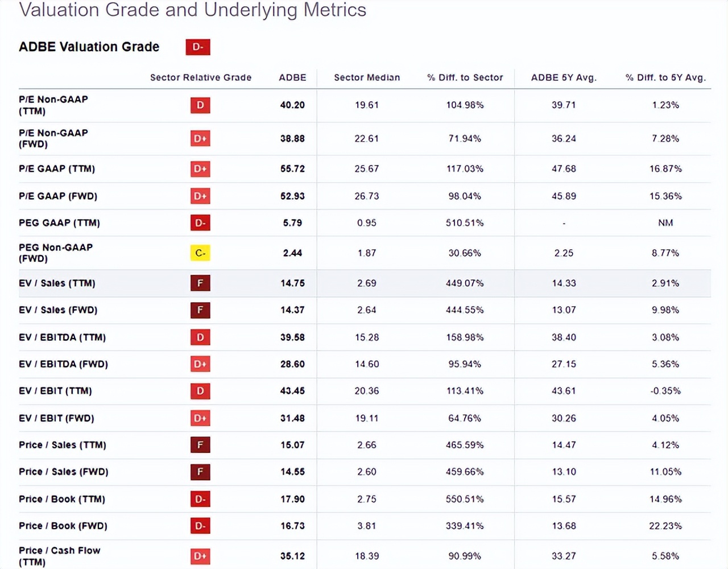Click the Valuation Grade and Underlying Metrics heading
The image size is (728, 569).
point(193,10)
